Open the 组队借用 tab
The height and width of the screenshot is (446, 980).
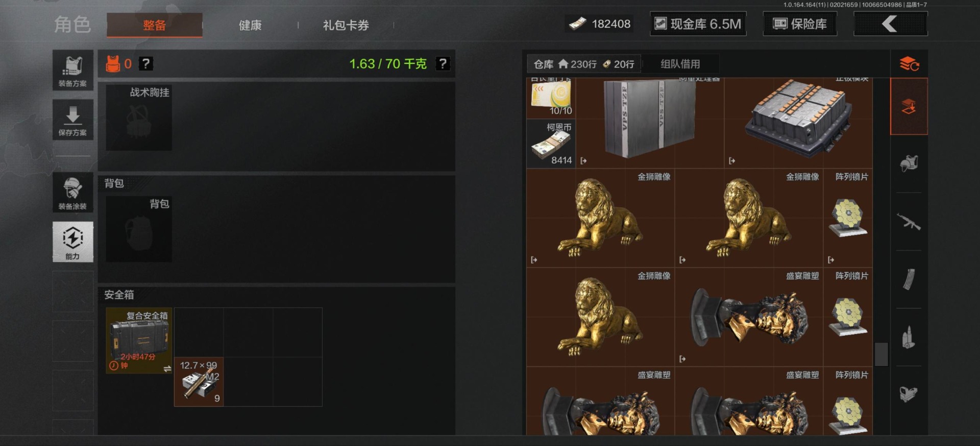pyautogui.click(x=680, y=64)
